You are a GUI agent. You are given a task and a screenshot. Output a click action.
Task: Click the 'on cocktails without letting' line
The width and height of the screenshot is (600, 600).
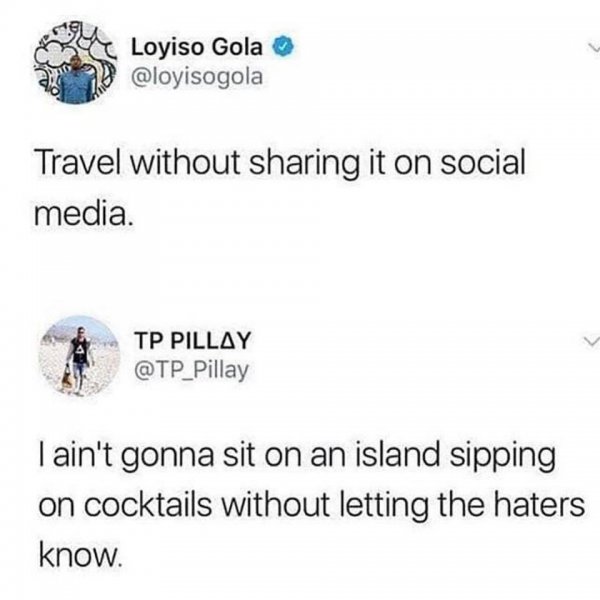(x=312, y=505)
